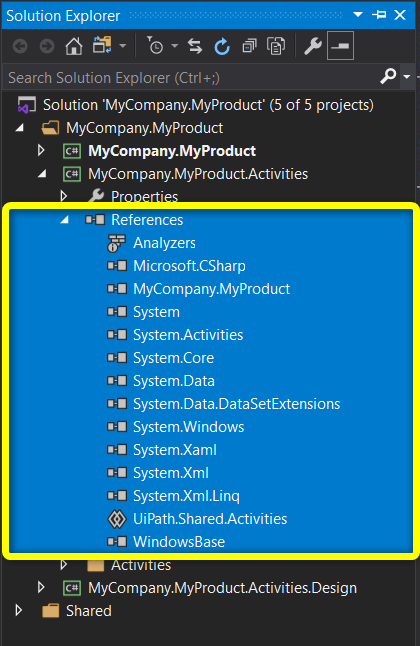Toggle Show All Files

coord(276,46)
